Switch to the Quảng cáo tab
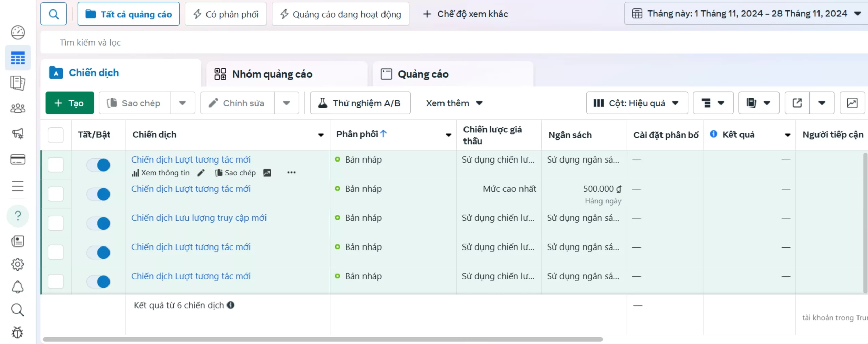 pyautogui.click(x=423, y=74)
